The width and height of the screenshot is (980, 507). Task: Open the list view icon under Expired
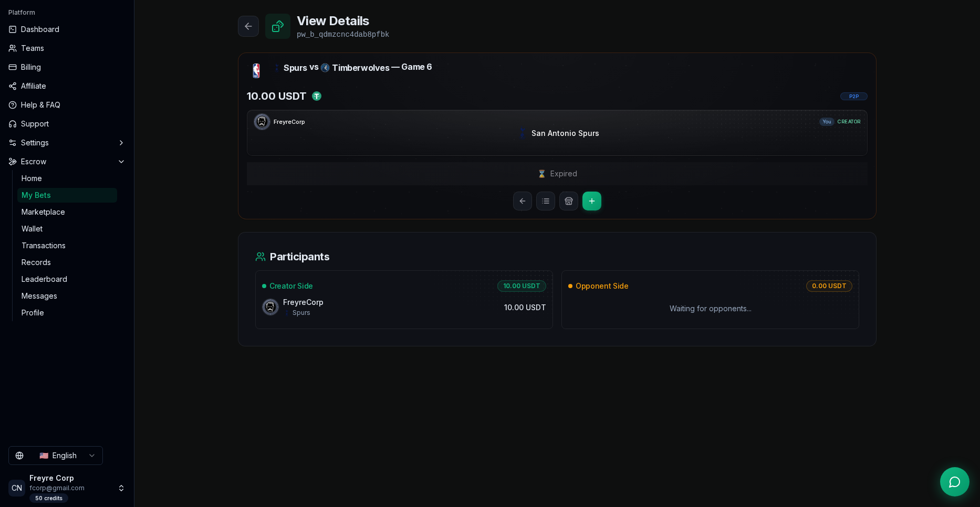point(546,201)
